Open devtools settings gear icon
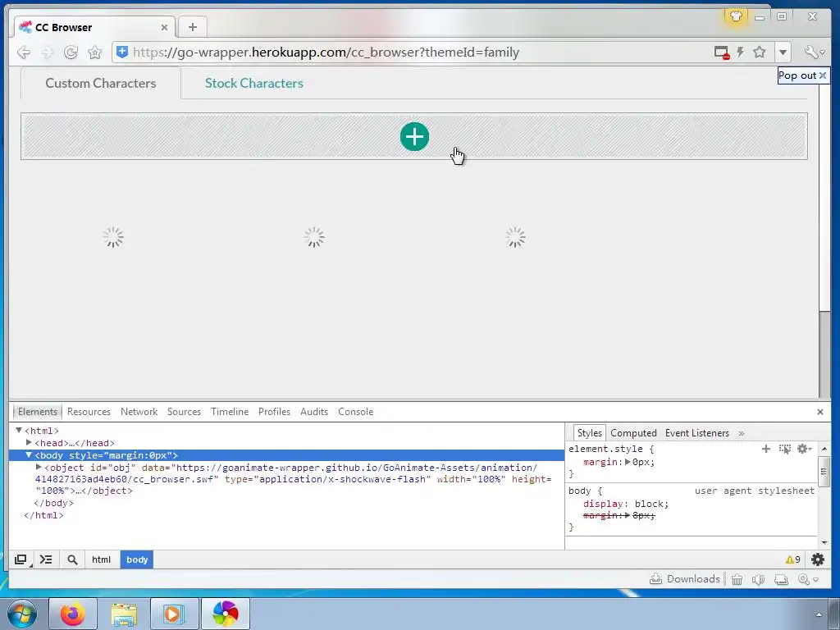This screenshot has height=630, width=840. pyautogui.click(x=818, y=559)
